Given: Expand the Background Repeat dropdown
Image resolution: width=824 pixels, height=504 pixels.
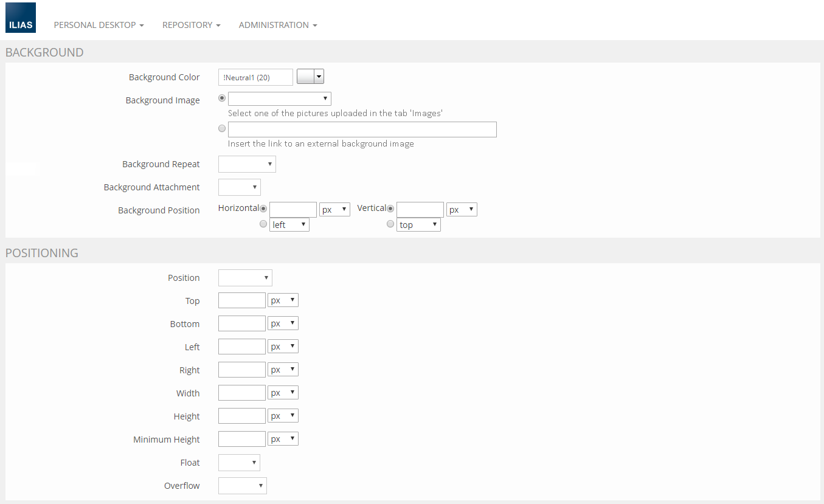Looking at the screenshot, I should click(x=247, y=164).
